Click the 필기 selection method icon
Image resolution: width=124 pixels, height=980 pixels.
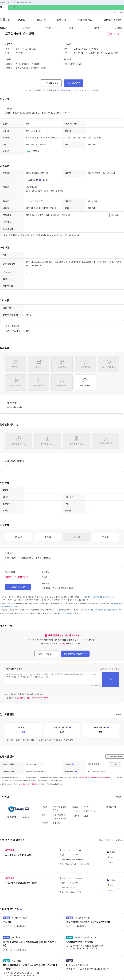(x=76, y=537)
